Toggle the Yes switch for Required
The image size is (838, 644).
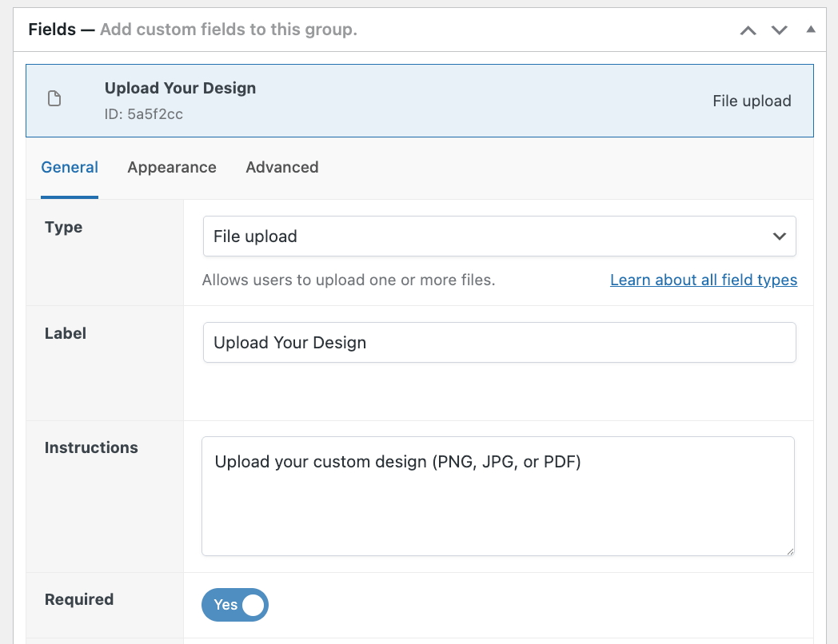(x=235, y=605)
